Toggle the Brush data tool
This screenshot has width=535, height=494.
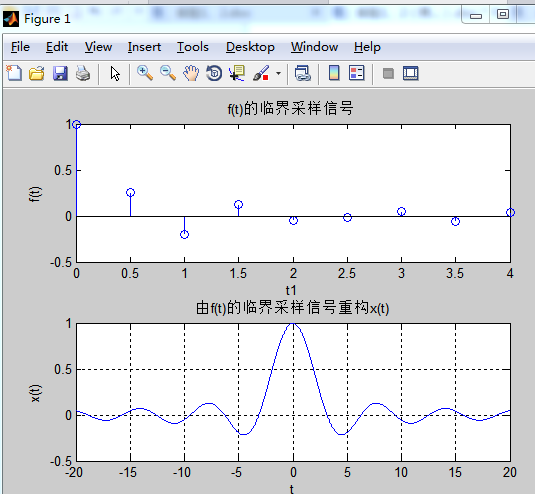[261, 73]
